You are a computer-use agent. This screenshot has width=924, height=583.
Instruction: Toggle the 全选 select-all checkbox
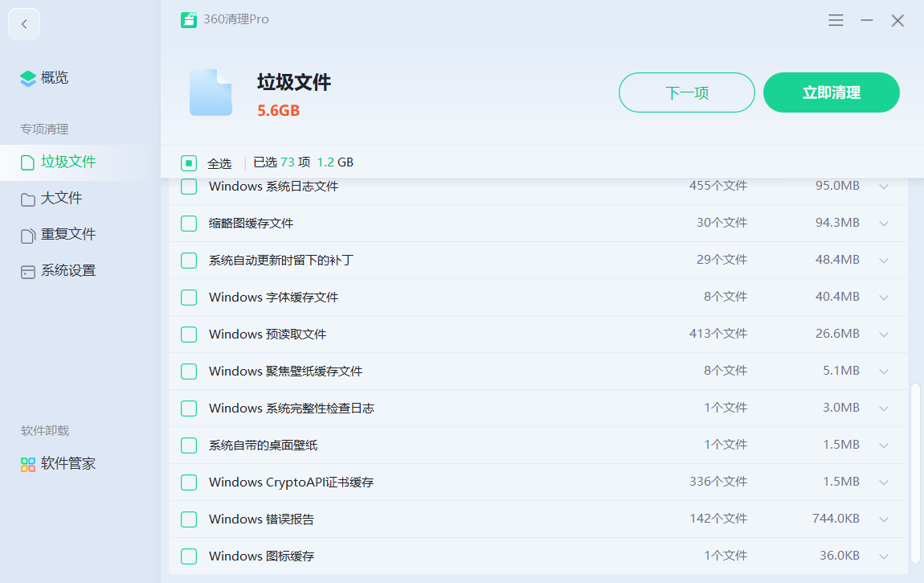[189, 163]
